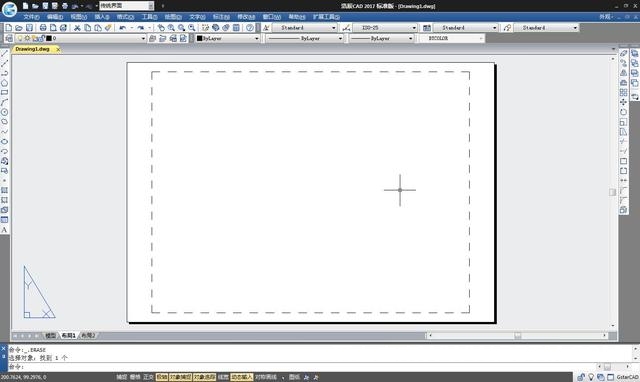Image resolution: width=640 pixels, height=382 pixels.
Task: Toggle 捕捉 snap mode in status bar
Action: [122, 377]
